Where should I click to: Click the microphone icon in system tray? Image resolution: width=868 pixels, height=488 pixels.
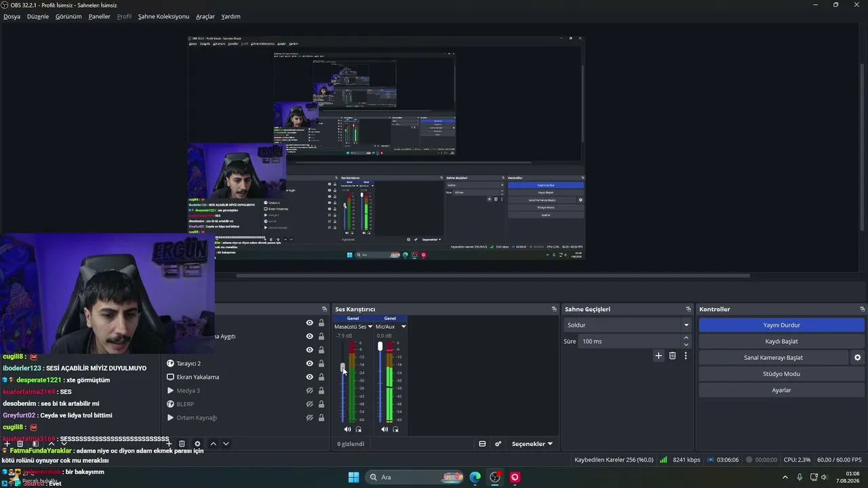coord(800,477)
